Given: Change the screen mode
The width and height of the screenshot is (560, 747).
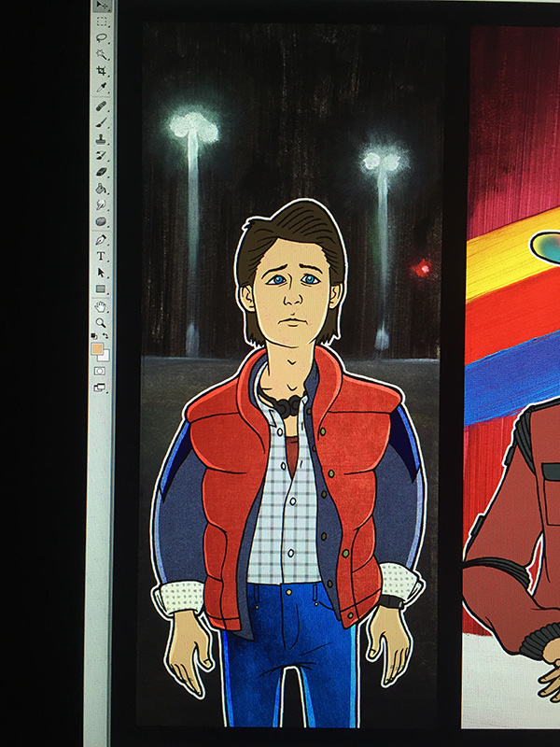Looking at the screenshot, I should click(100, 388).
